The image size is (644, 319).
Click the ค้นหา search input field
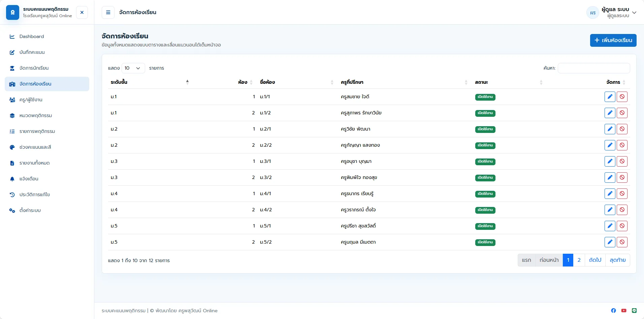coord(594,68)
